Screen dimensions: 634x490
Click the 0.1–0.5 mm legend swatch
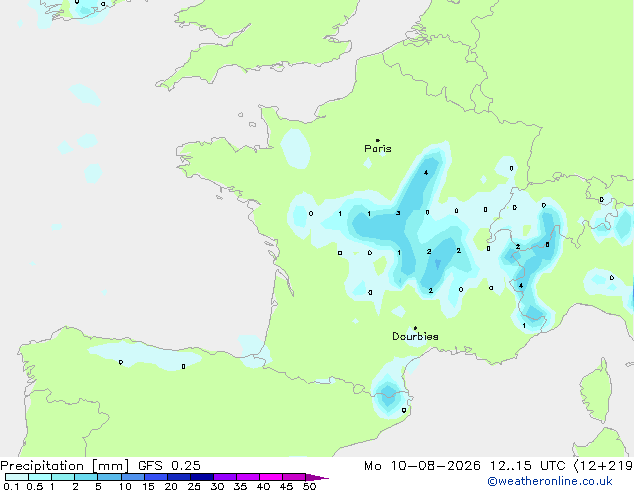[x=17, y=477]
